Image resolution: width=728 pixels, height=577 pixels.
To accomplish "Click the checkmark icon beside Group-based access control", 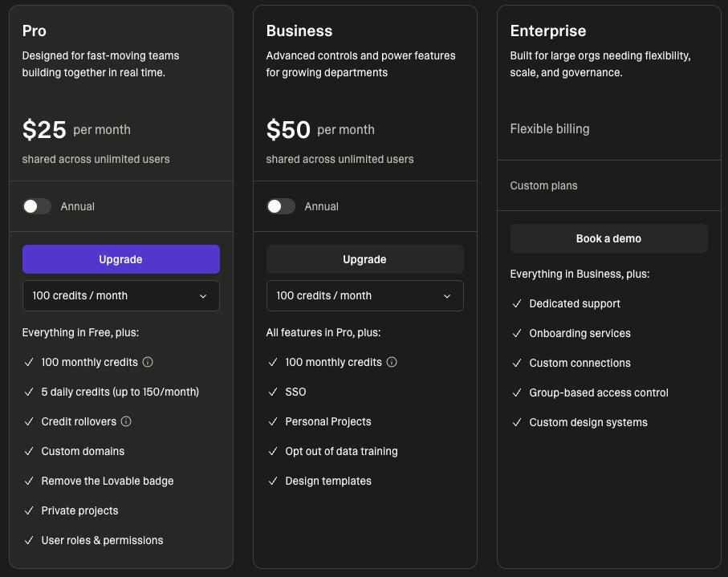I will coord(517,392).
